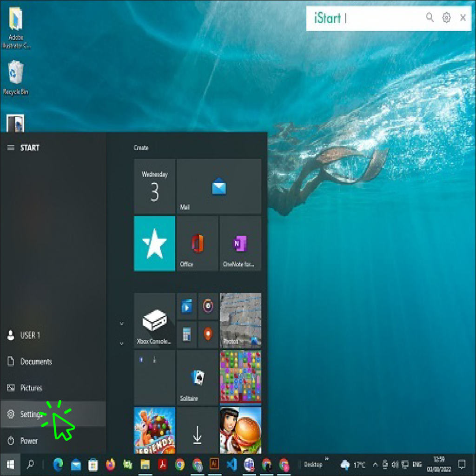The height and width of the screenshot is (476, 476).
Task: Open the Mail app tile
Action: pos(218,186)
